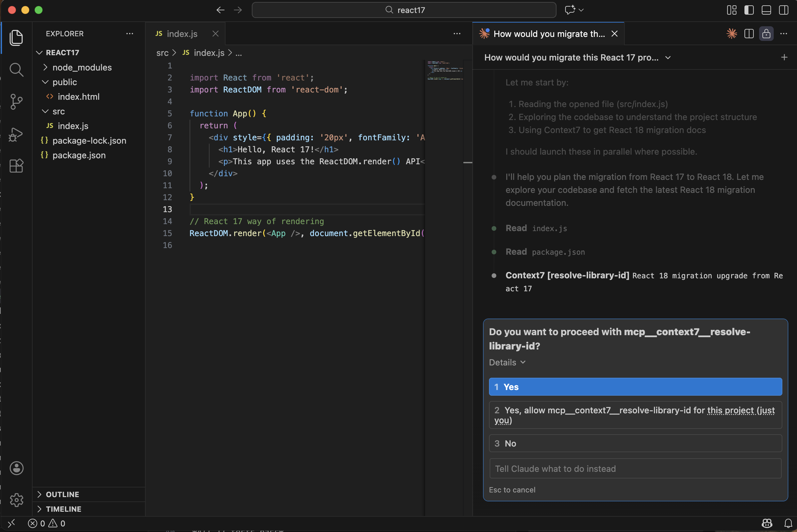Click the lock icon to change Claude permissions

(x=766, y=34)
